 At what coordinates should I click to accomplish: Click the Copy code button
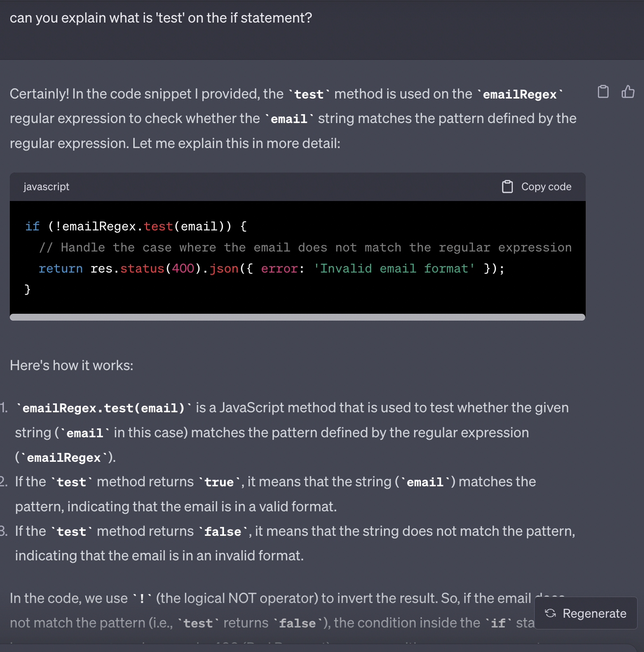coord(537,187)
